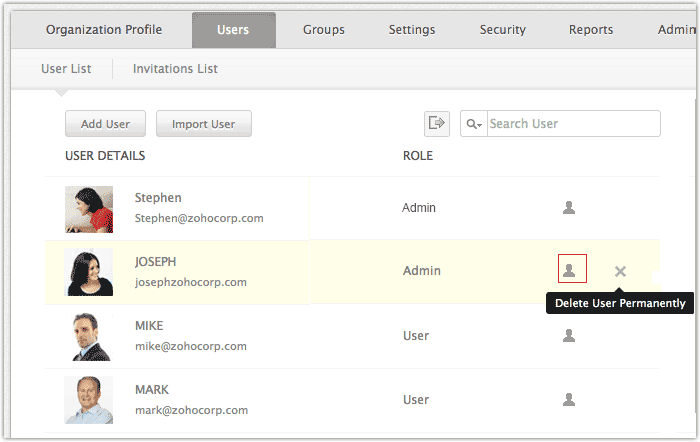Viewport: 700px width, 442px height.
Task: Click the delete X icon for Joseph
Action: pyautogui.click(x=620, y=271)
